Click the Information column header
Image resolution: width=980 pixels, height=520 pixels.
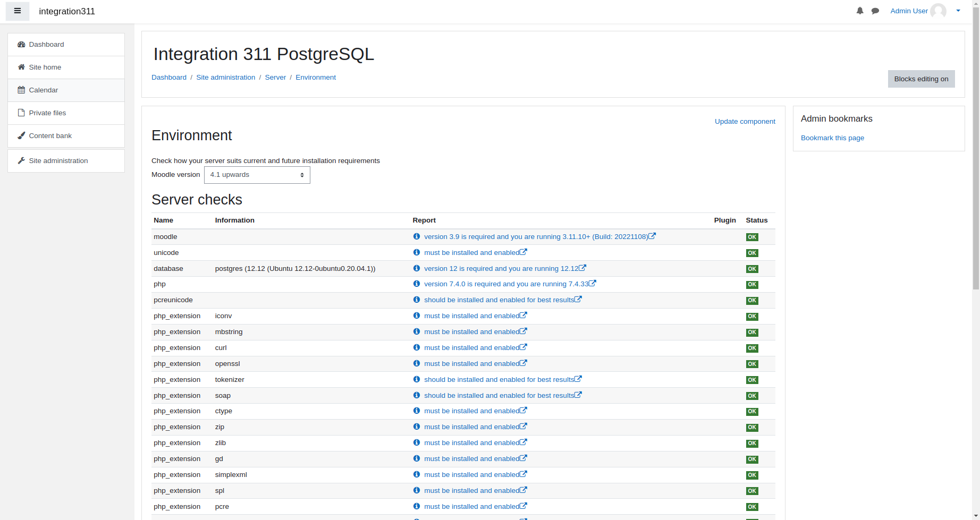pos(234,220)
